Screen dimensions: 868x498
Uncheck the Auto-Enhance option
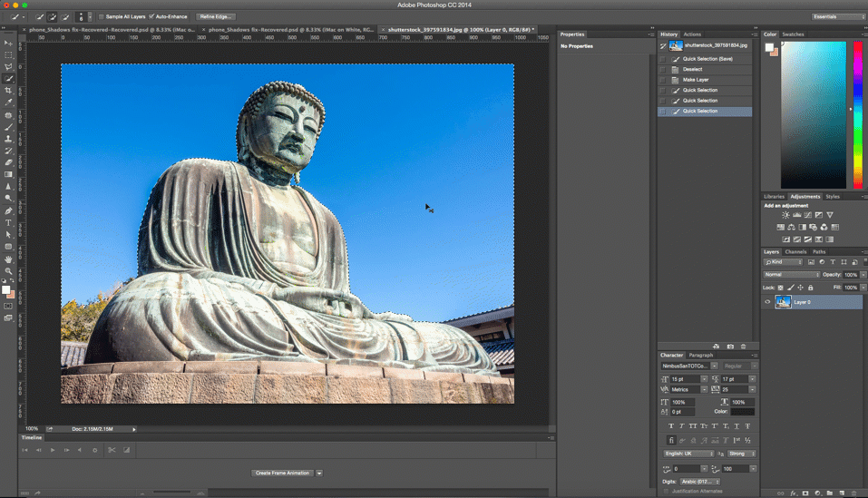click(151, 16)
